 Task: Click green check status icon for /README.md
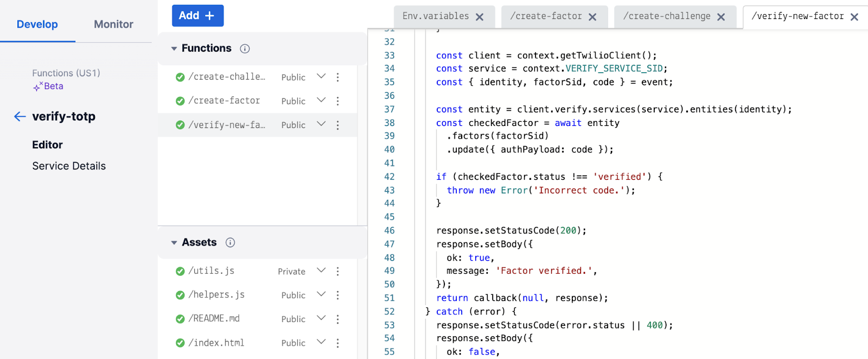(x=180, y=319)
